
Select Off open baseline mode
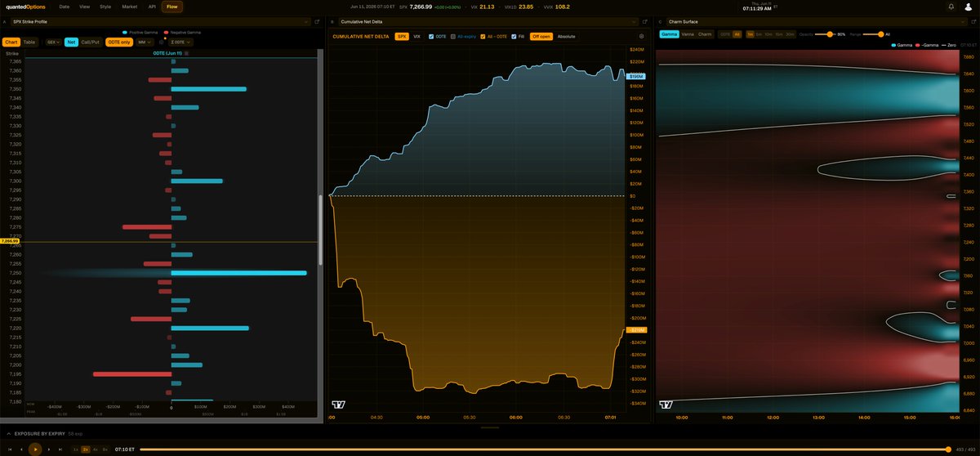(x=541, y=37)
